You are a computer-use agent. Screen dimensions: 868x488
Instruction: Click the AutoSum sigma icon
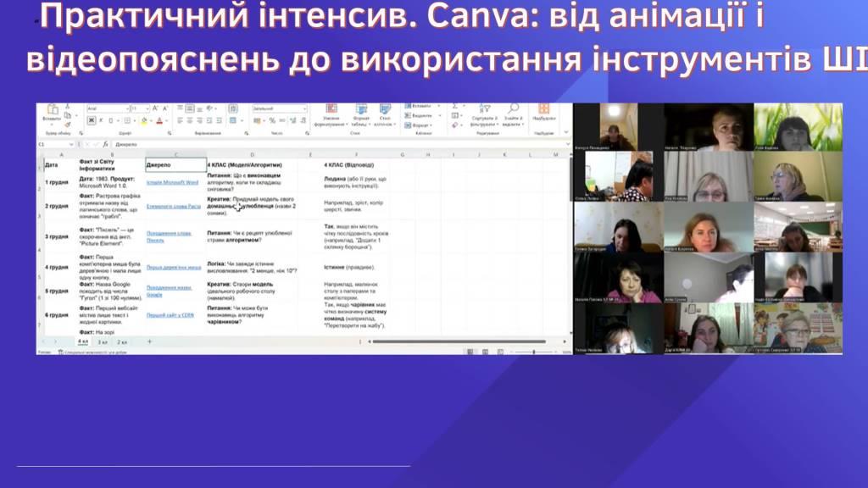[455, 108]
